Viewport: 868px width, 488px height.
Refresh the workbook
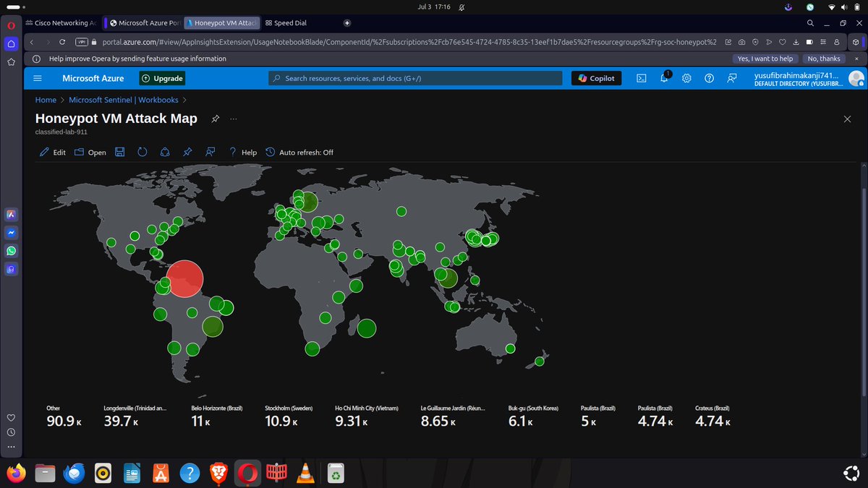point(142,152)
